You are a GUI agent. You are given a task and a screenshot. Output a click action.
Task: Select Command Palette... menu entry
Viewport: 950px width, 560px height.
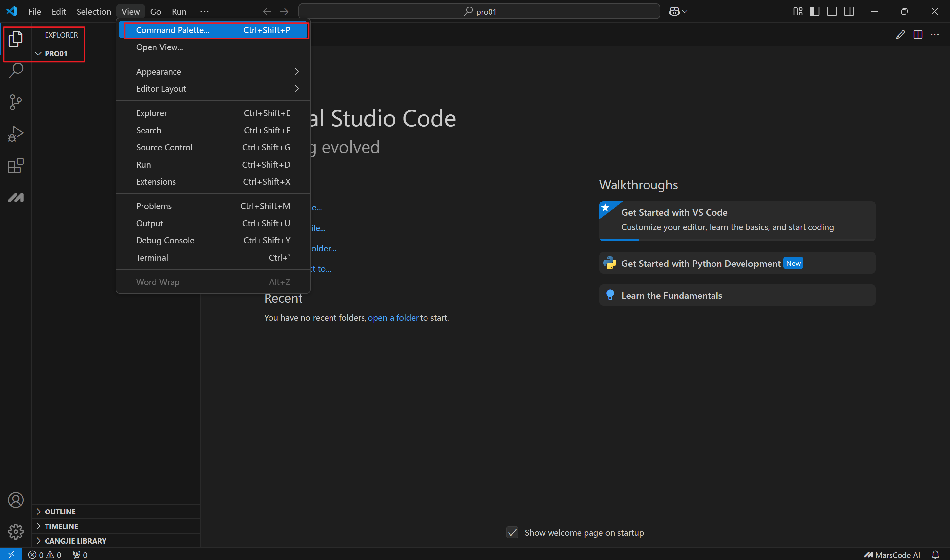coord(213,30)
